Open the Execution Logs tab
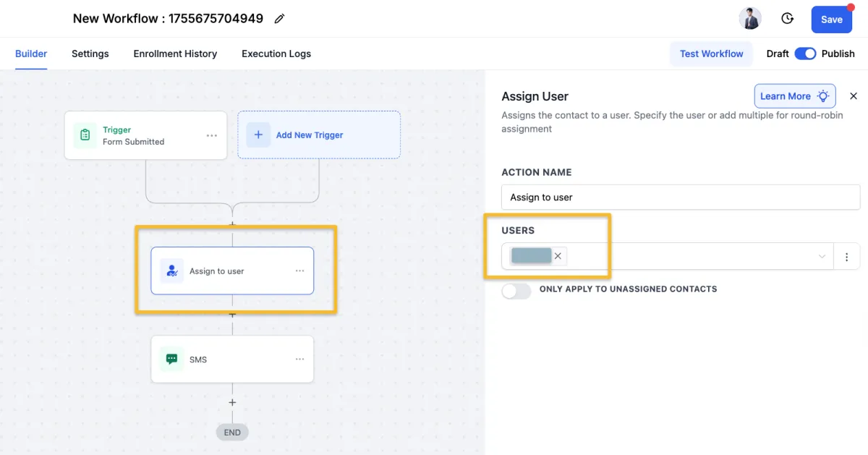 tap(276, 54)
